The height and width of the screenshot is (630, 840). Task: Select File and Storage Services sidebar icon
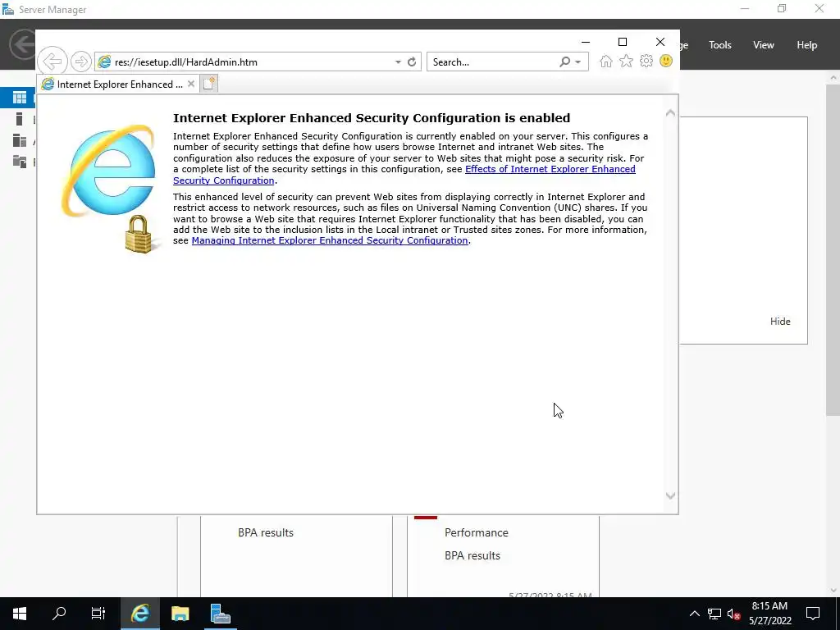(20, 162)
